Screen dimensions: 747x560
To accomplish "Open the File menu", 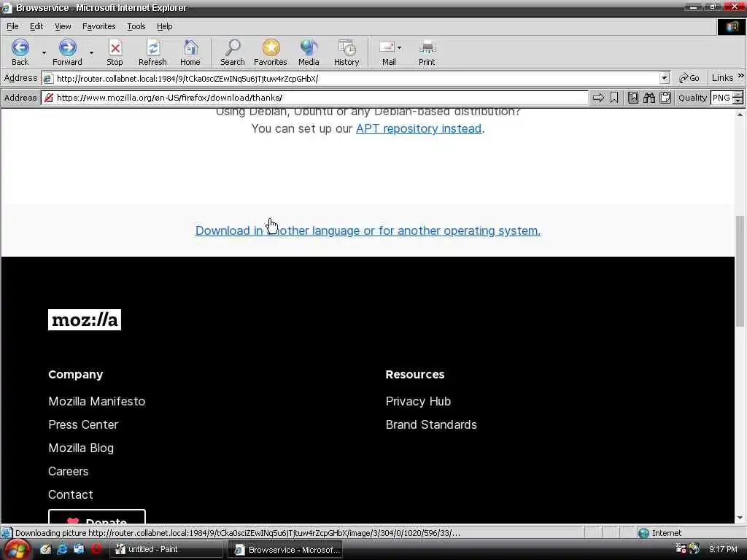I will point(12,27).
